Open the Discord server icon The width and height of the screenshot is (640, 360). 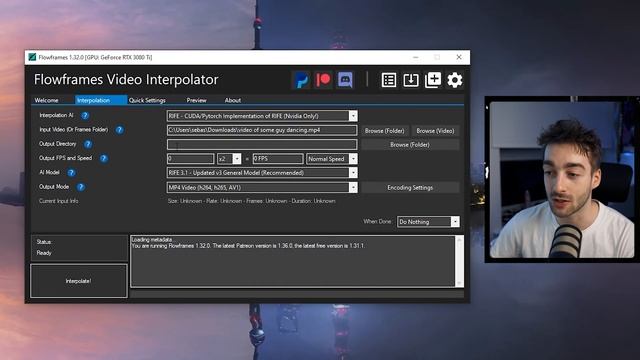[x=345, y=80]
